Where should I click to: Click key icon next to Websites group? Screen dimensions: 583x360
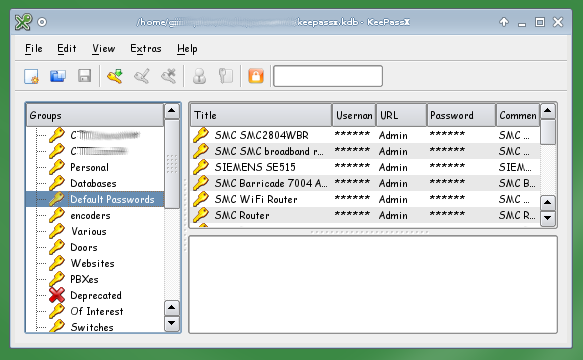(57, 263)
